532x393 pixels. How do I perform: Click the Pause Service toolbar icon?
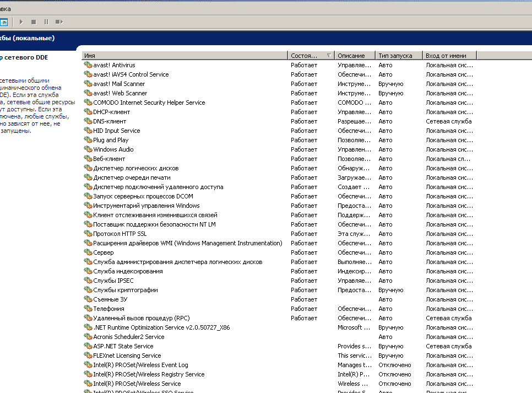[x=46, y=22]
